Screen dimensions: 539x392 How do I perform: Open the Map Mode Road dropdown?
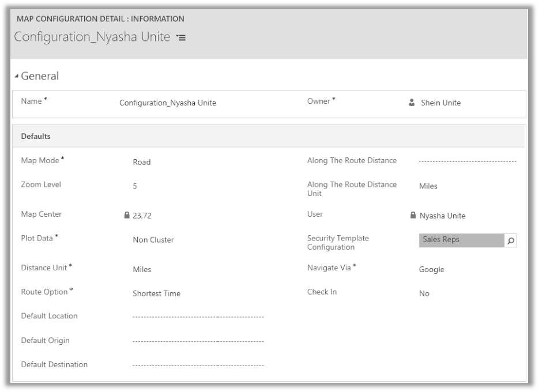[x=142, y=162]
